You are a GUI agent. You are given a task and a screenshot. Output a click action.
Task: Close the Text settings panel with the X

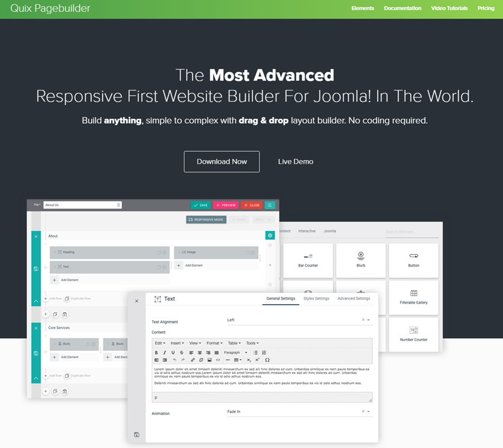(x=137, y=301)
